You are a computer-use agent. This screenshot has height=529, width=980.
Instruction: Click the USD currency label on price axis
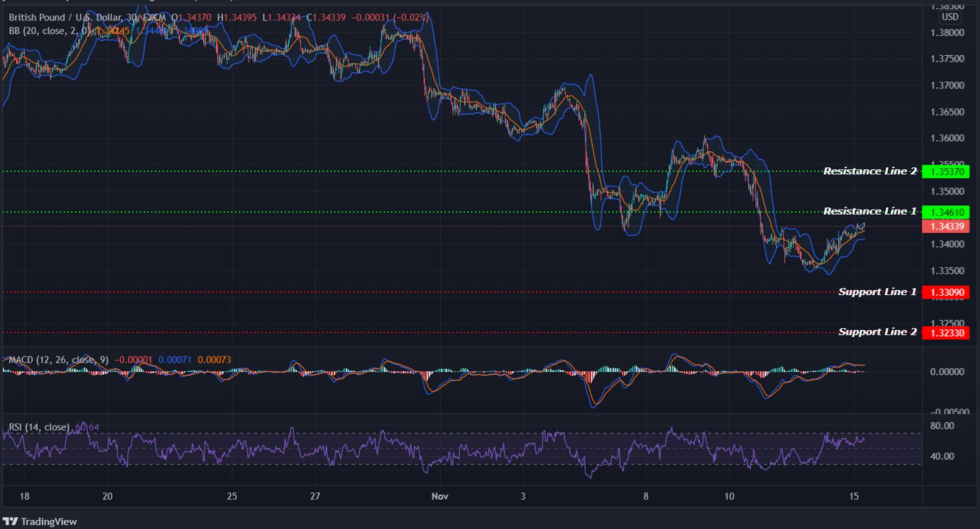coord(950,17)
